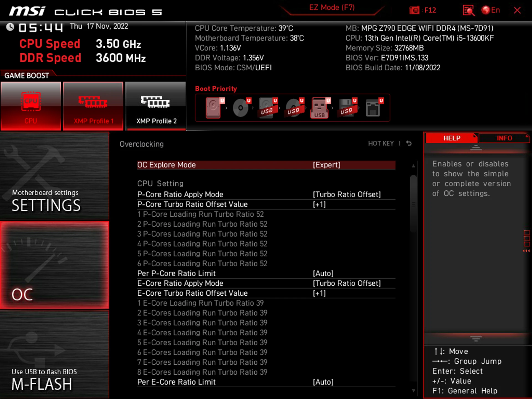Toggle XMP Profile 2
This screenshot has height=399, width=532.
click(156, 106)
